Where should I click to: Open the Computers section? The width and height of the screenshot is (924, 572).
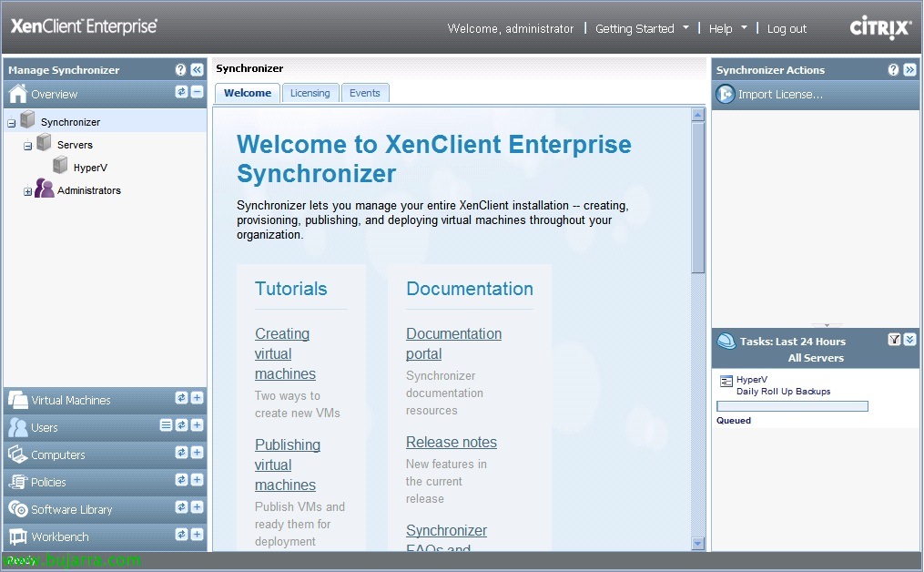57,455
